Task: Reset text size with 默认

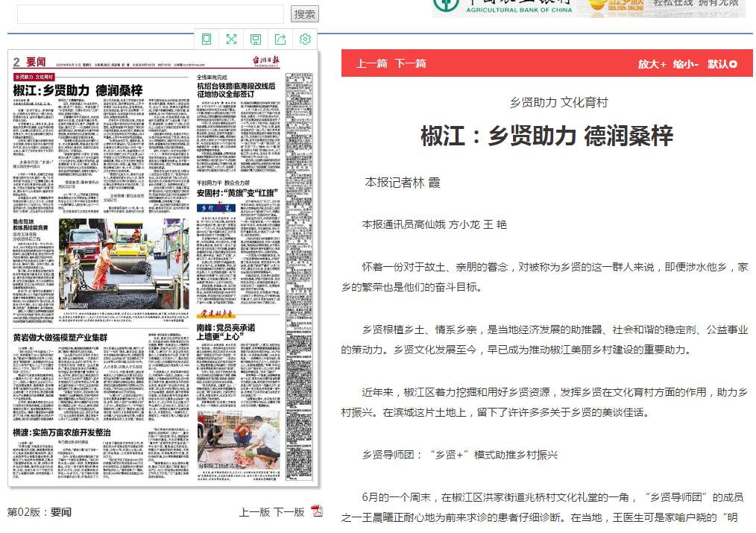Action: [722, 64]
